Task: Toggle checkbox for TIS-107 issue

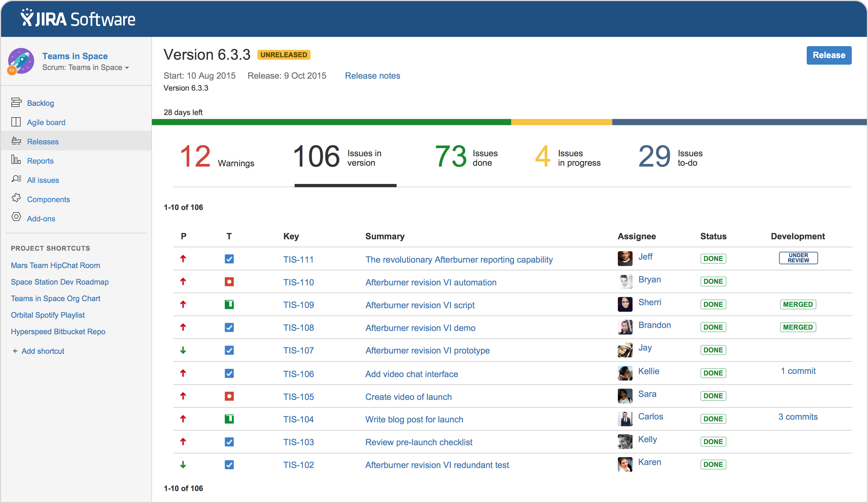Action: [x=229, y=350]
